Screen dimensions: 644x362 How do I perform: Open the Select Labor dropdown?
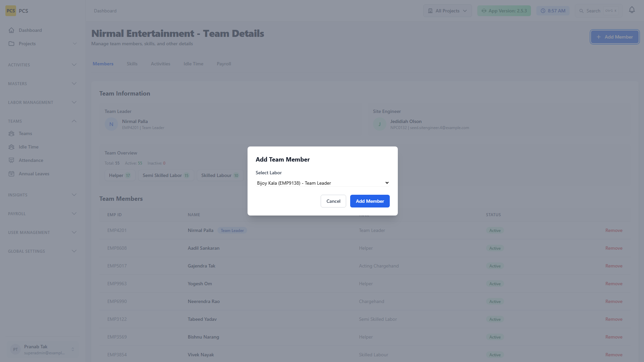pyautogui.click(x=323, y=183)
